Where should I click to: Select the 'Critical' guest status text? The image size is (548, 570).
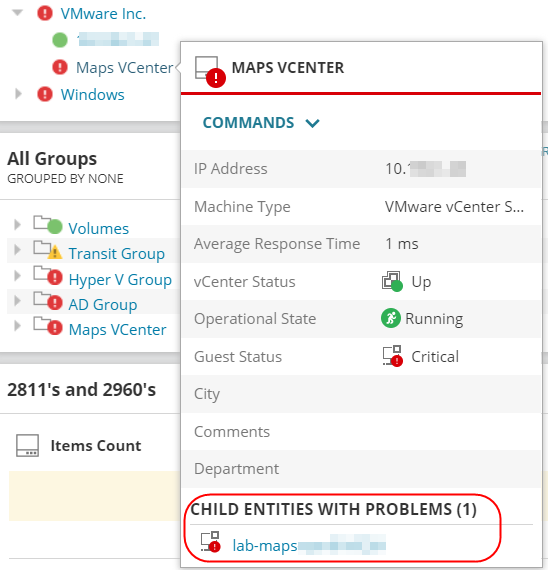[x=435, y=357]
